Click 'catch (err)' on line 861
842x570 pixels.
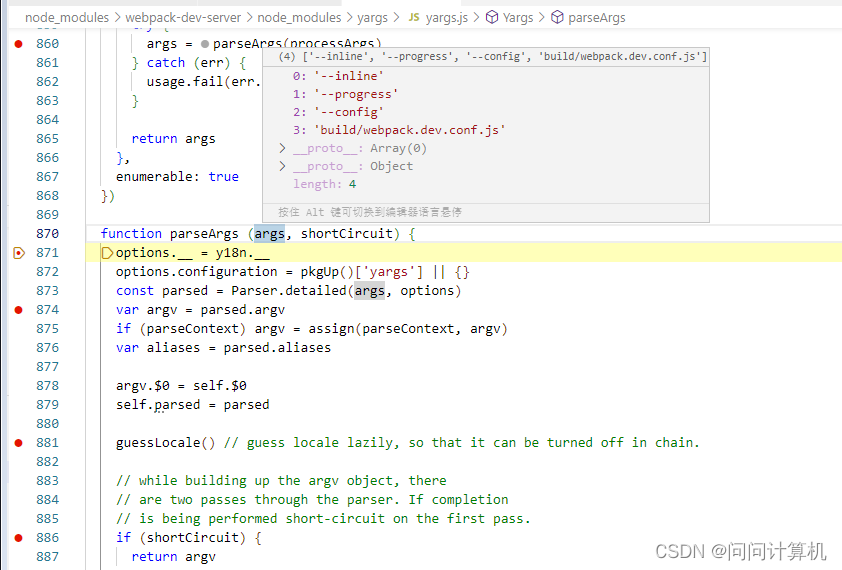[188, 63]
